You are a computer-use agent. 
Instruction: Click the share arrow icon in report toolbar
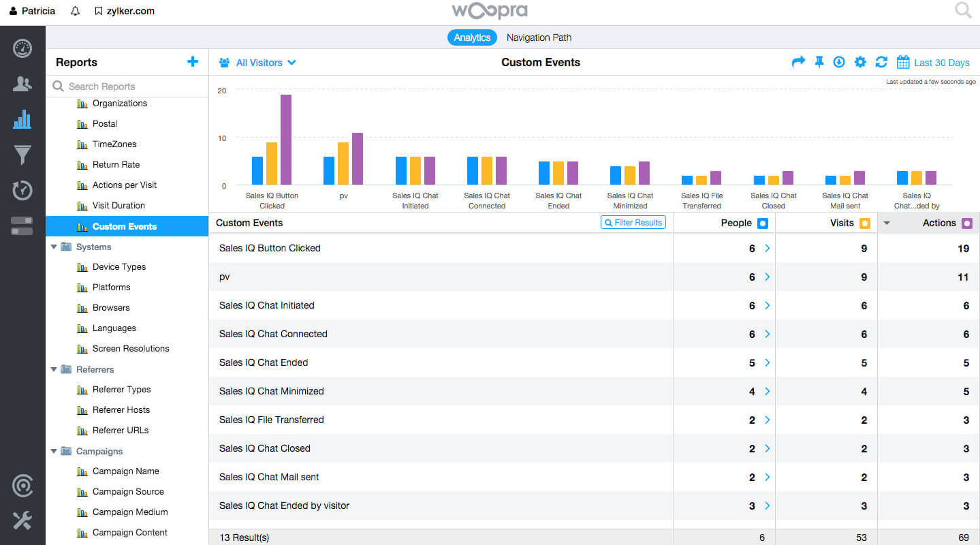[x=798, y=62]
